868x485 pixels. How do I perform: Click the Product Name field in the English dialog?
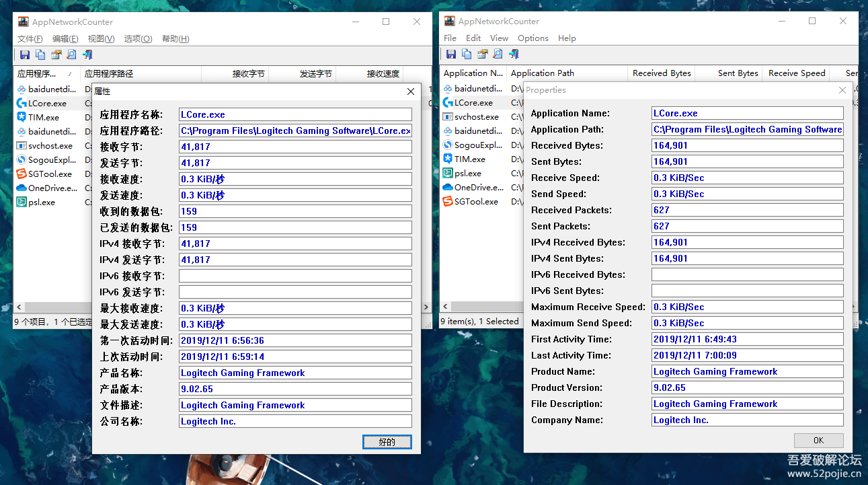[x=747, y=372]
